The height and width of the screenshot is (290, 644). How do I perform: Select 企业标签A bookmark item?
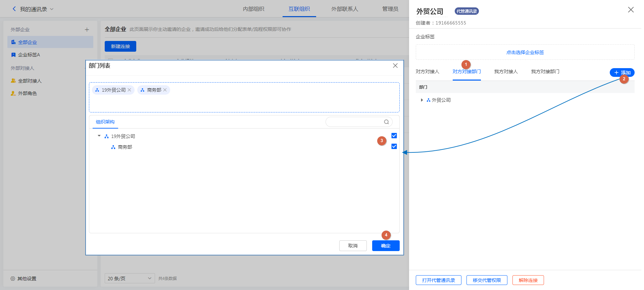[x=29, y=55]
